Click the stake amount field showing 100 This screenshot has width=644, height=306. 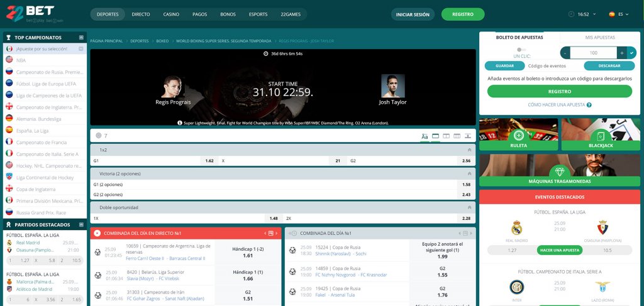tap(594, 53)
